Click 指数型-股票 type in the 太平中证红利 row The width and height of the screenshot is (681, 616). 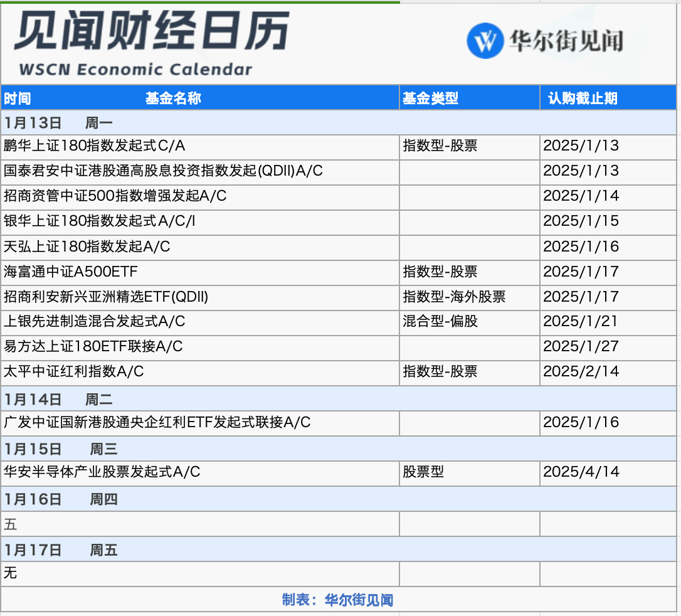point(440,372)
